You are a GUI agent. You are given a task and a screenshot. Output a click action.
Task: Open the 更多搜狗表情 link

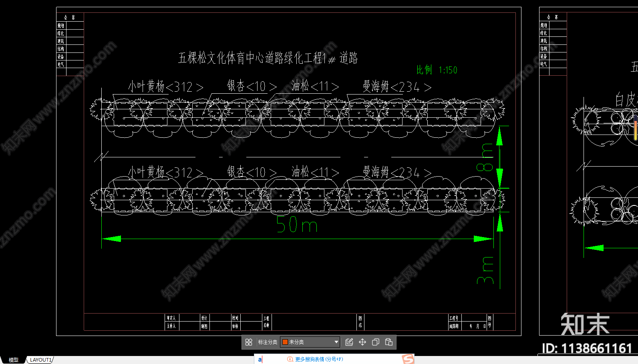tap(319, 359)
